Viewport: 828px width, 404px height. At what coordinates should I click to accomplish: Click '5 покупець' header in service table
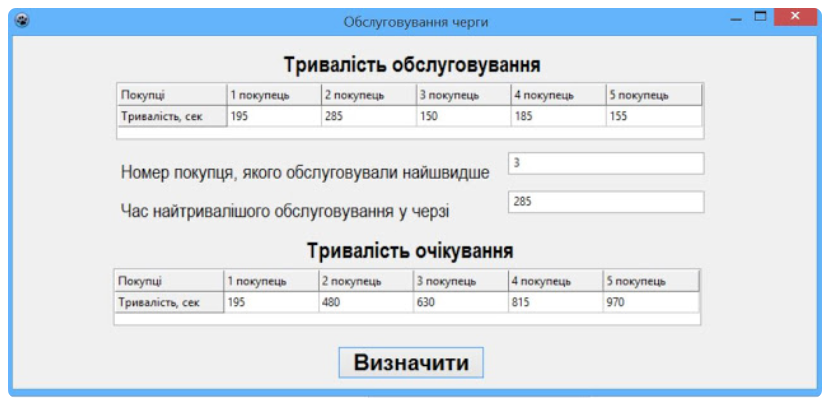coord(654,95)
